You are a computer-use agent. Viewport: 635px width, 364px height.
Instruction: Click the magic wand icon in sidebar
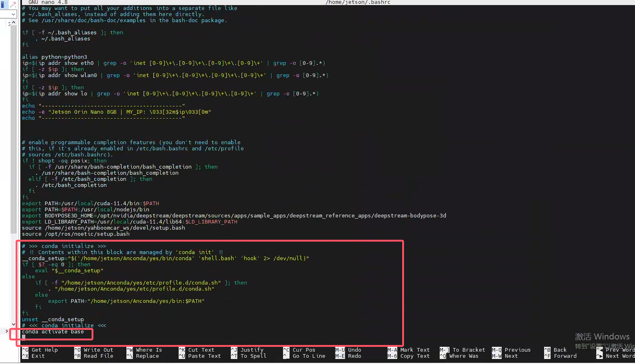[13, 4]
